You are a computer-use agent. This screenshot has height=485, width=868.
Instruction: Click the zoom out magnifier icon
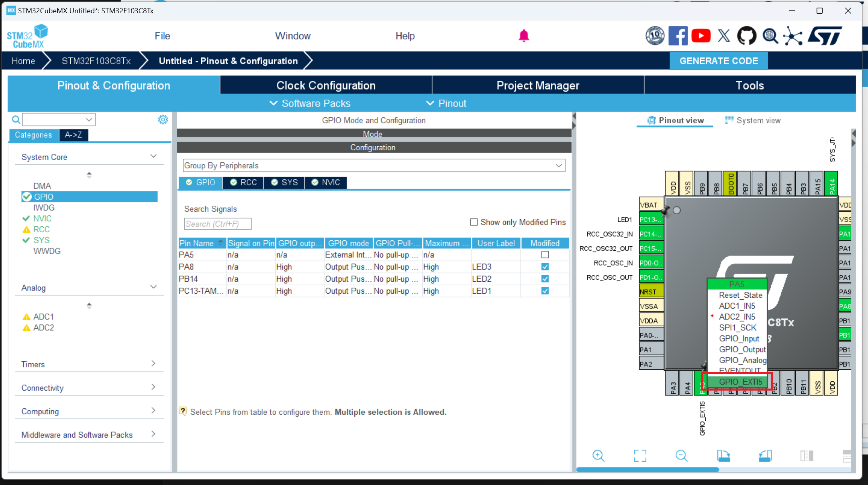[x=681, y=456]
